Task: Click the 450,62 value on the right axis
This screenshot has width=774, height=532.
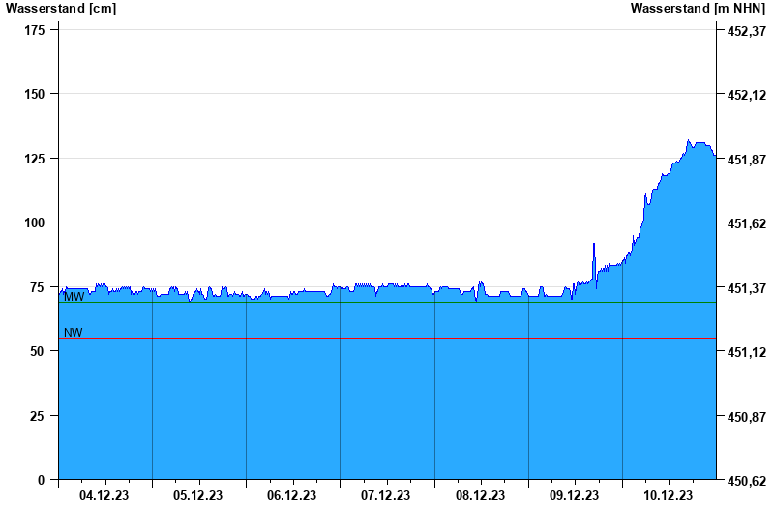Action: point(747,481)
